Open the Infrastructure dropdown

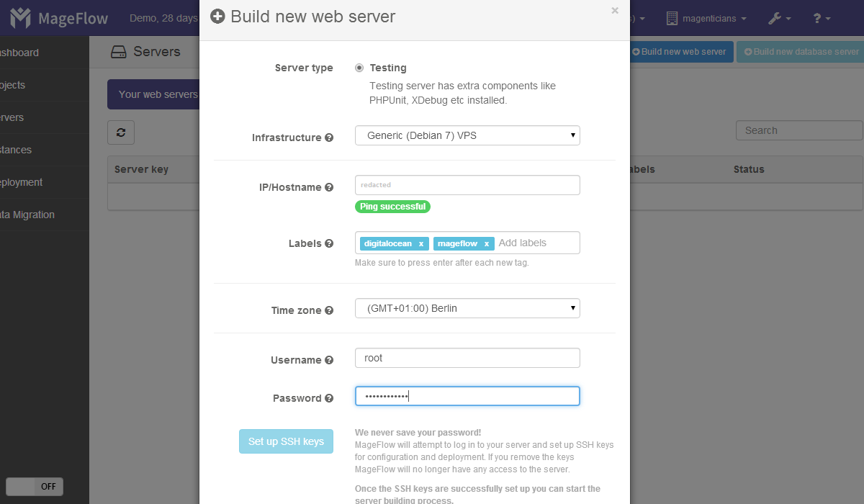[x=467, y=135]
